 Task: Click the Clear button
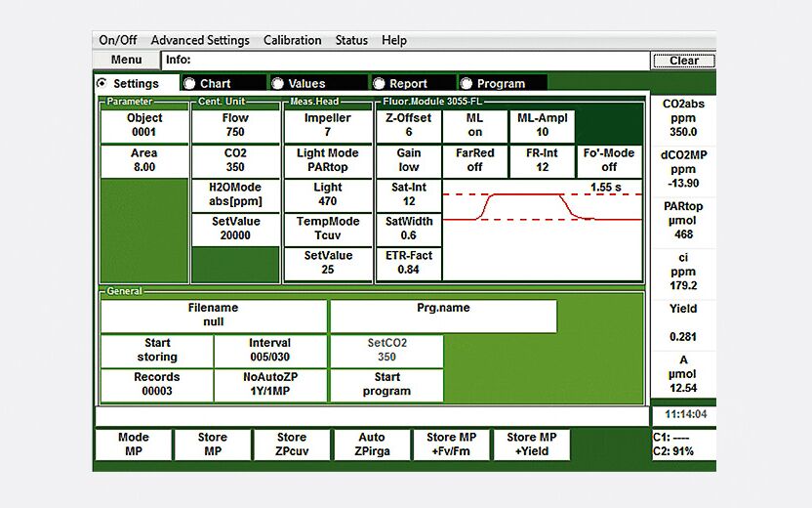(684, 61)
